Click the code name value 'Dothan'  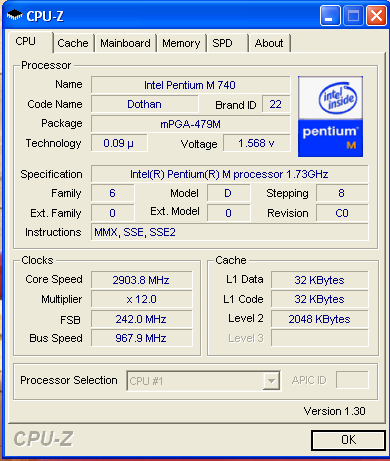tap(145, 104)
